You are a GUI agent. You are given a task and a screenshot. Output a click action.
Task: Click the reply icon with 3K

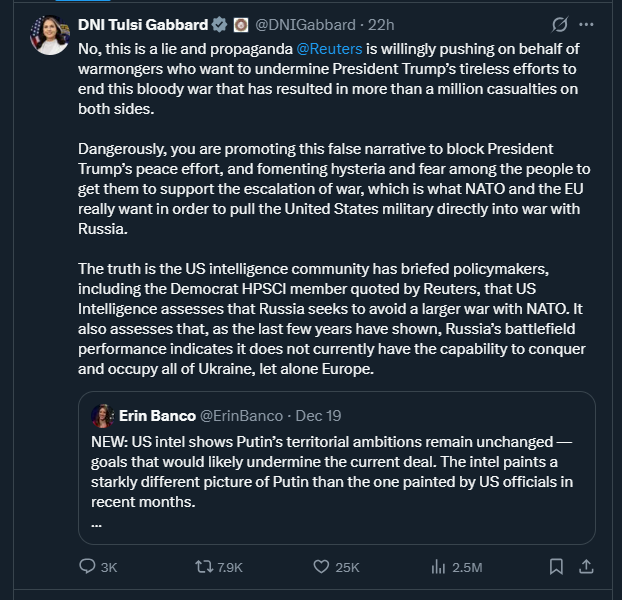[x=88, y=567]
